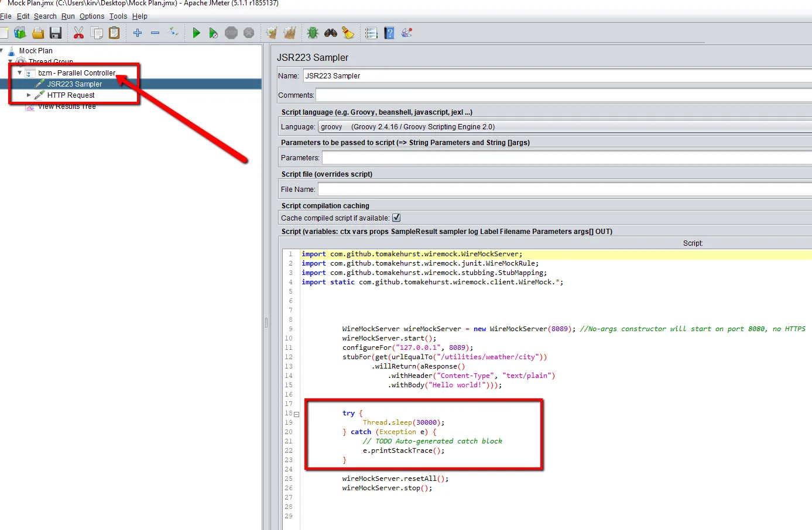The height and width of the screenshot is (530, 812).
Task: Click the import static WireMock line
Action: (432, 282)
